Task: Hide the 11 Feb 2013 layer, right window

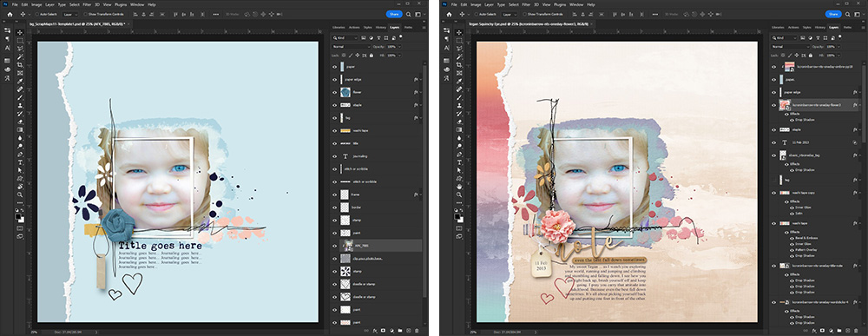Action: (774, 142)
